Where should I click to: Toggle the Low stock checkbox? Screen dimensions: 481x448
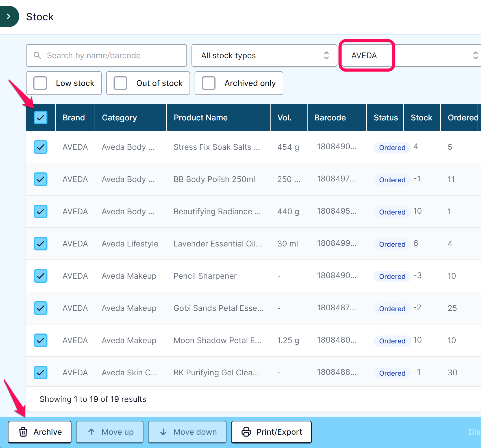[x=40, y=83]
